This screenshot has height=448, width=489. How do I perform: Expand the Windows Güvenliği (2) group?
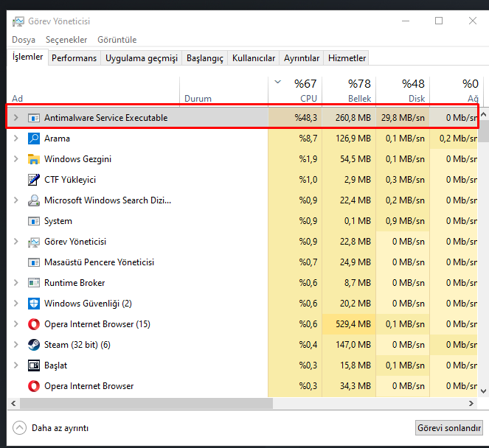[16, 303]
